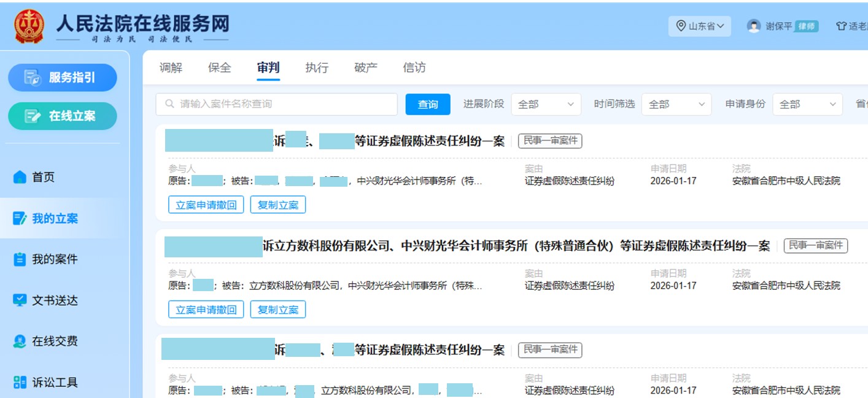Open 进展阶段 dropdown
The height and width of the screenshot is (398, 868).
click(546, 104)
